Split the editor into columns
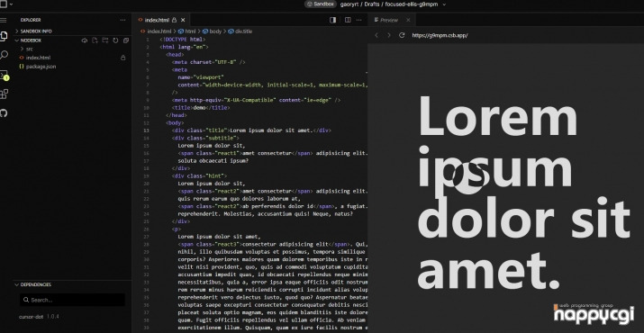Screen dimensions: 644x333 coord(348,20)
